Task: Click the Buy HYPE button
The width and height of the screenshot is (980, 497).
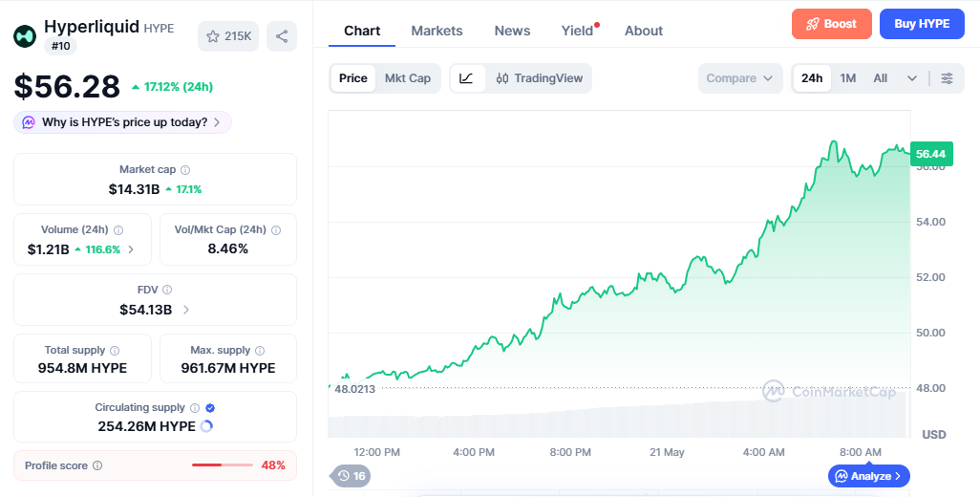Action: tap(922, 24)
